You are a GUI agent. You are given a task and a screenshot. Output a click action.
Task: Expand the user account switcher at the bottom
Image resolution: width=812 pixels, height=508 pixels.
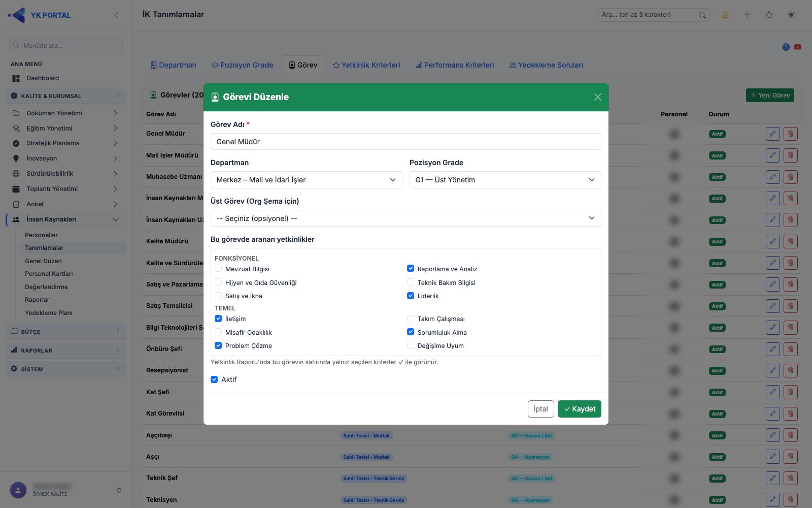(x=119, y=490)
